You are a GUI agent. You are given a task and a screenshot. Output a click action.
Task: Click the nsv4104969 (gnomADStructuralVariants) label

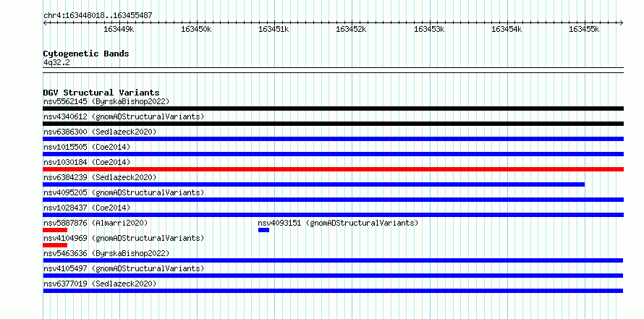tap(124, 238)
